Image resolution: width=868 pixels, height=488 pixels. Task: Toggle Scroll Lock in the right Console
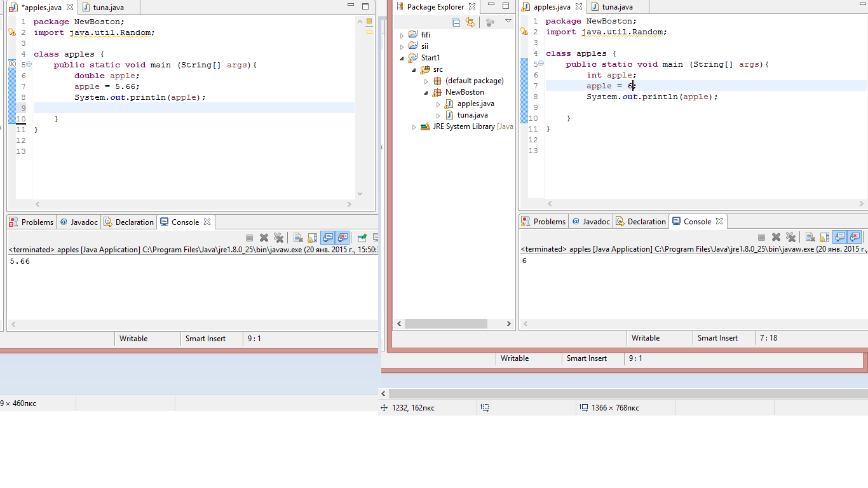click(x=824, y=237)
